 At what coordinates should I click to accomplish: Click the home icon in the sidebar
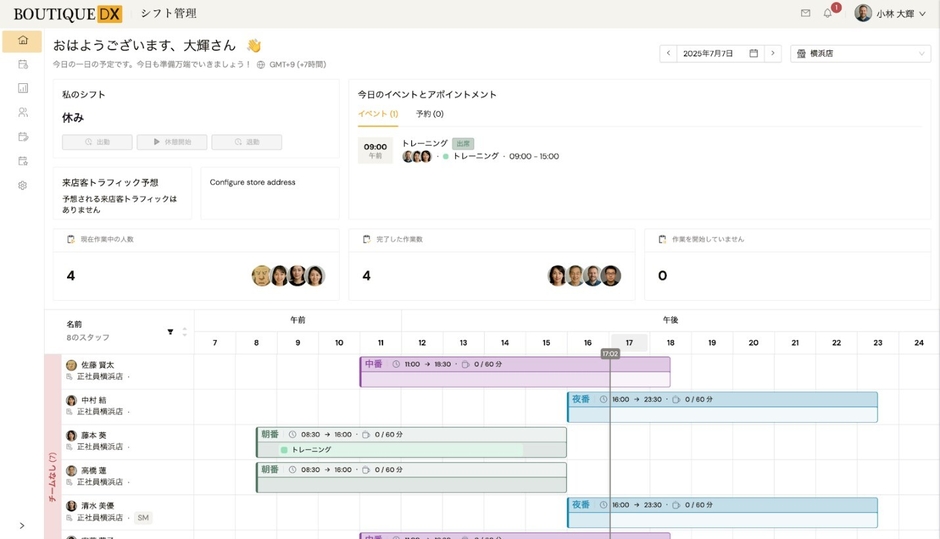coord(22,40)
